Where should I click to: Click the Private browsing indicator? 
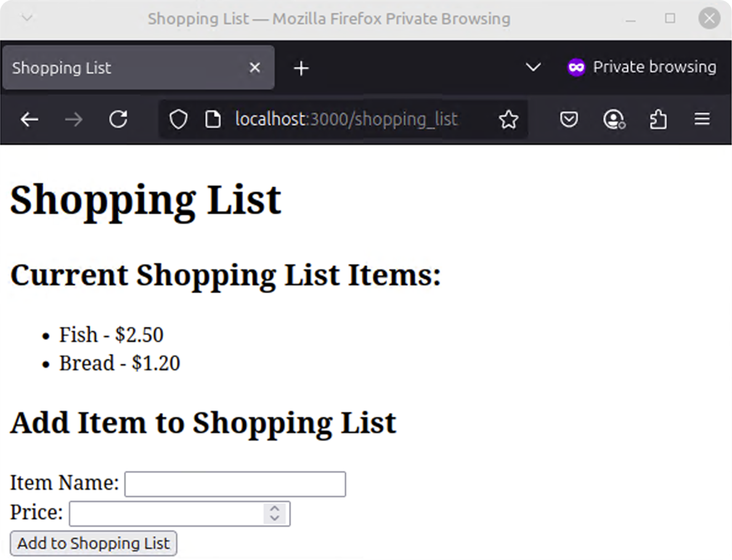pos(642,67)
